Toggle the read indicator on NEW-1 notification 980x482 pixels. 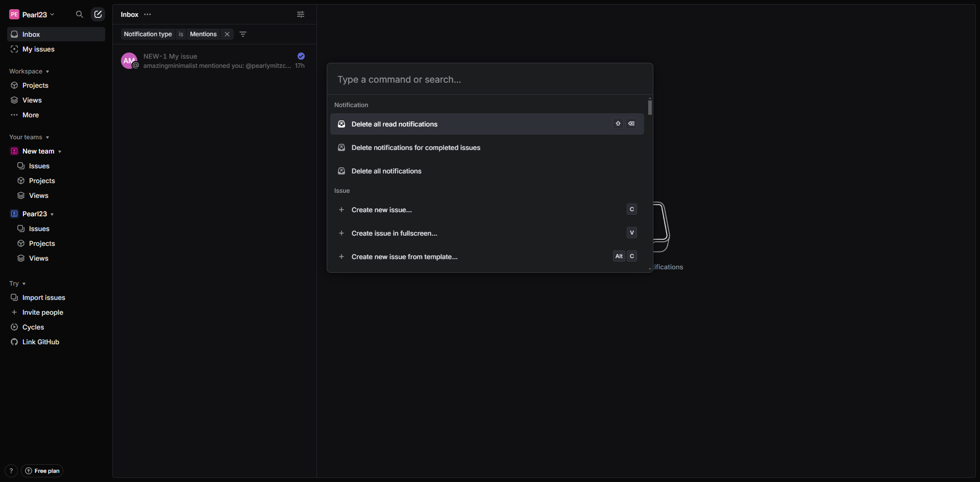tap(301, 56)
